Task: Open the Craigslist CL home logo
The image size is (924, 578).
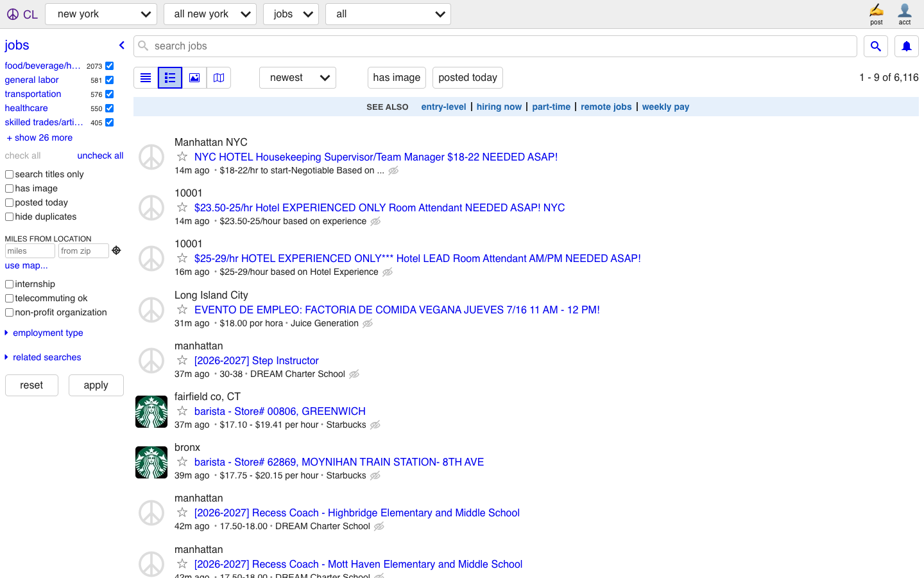Action: 22,14
